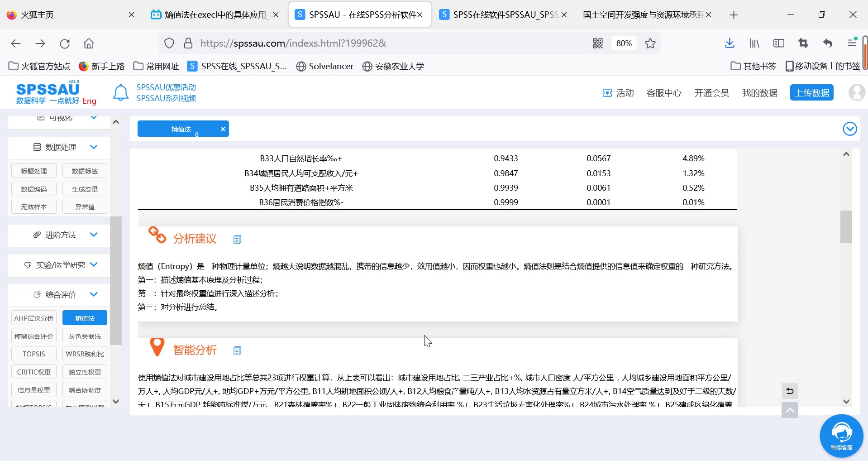Open 客服中心 link
Viewport: 868px width, 461px height.
(x=664, y=93)
